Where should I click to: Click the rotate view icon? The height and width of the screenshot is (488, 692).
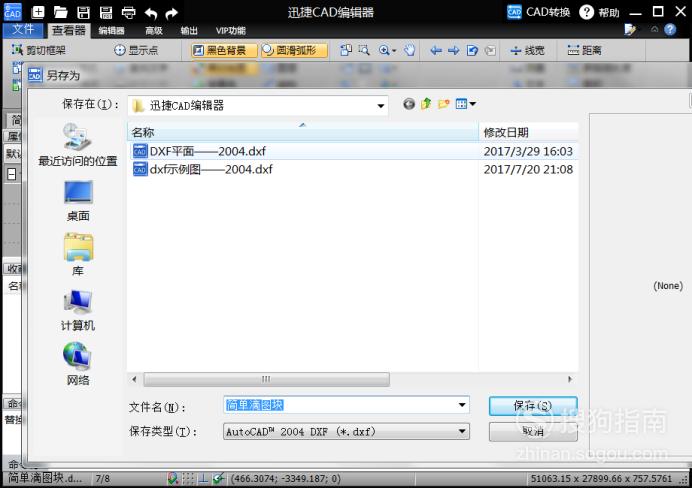point(472,50)
